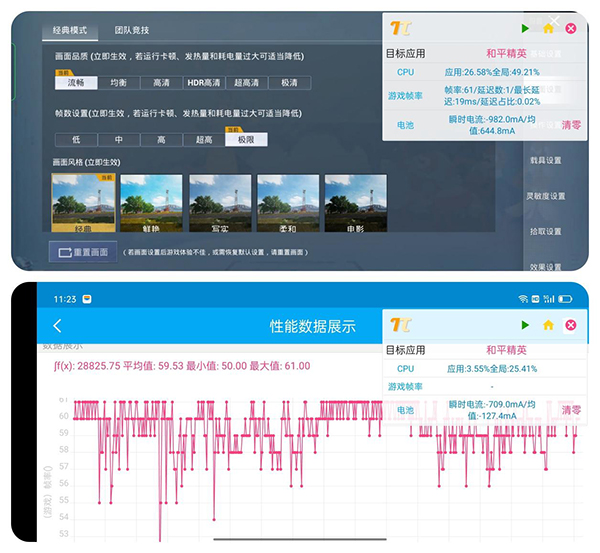Image resolution: width=600 pixels, height=553 pixels.
Task: Open 拾取设置 in the side menu
Action: click(546, 231)
